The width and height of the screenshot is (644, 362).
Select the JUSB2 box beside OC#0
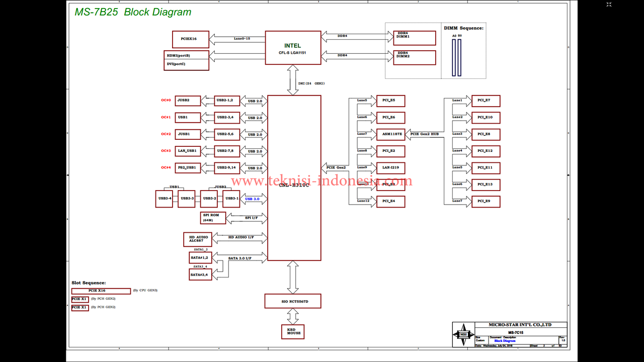187,101
